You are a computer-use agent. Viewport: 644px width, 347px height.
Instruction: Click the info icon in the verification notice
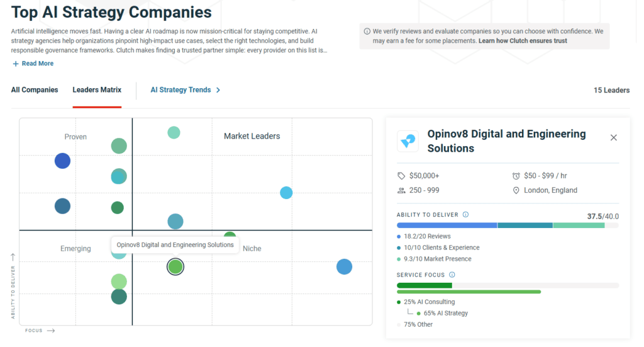(x=367, y=31)
